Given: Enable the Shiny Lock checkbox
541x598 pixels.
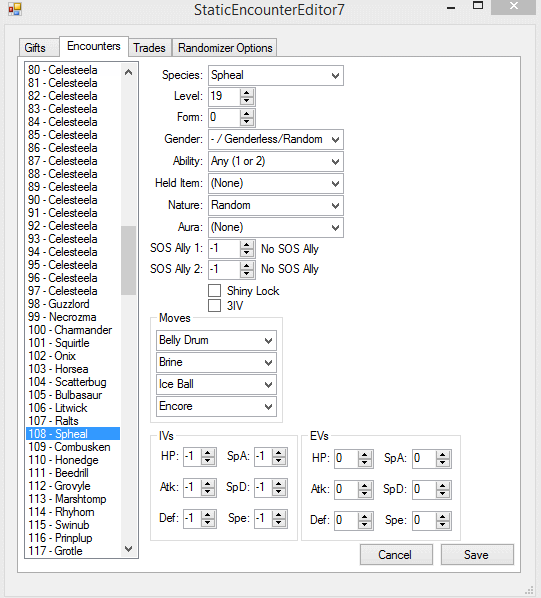Looking at the screenshot, I should [215, 291].
